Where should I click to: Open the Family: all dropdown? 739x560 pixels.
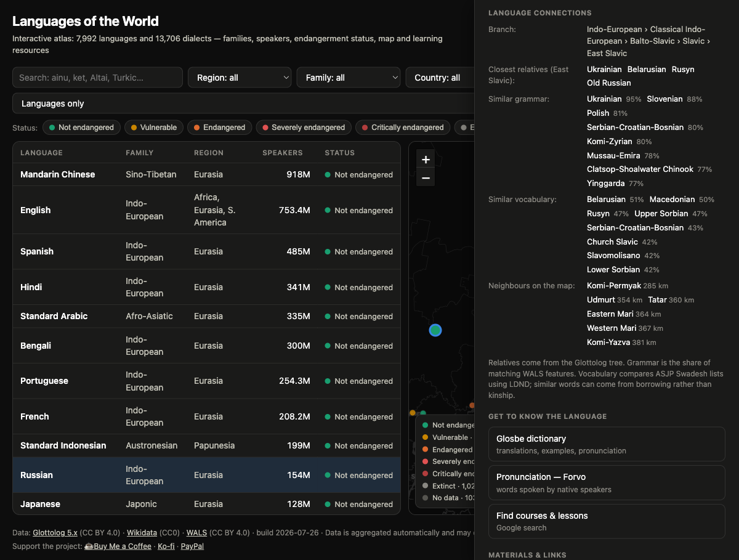(x=349, y=78)
